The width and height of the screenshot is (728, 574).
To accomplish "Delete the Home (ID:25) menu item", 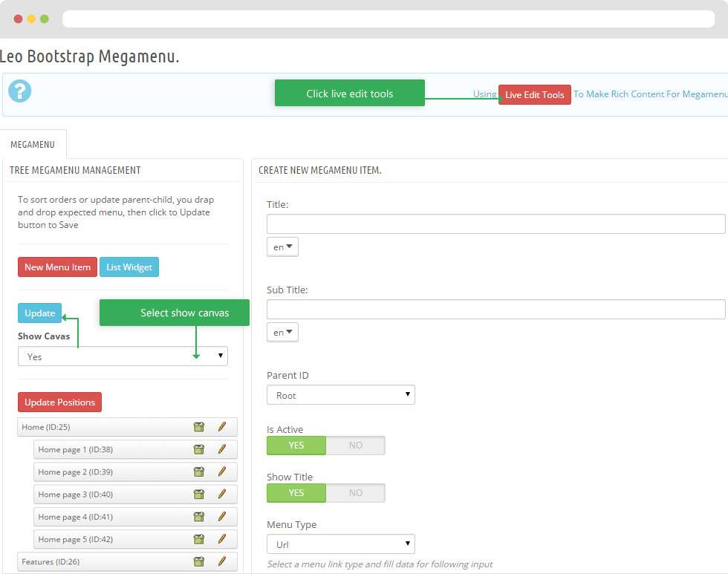I will pyautogui.click(x=199, y=427).
